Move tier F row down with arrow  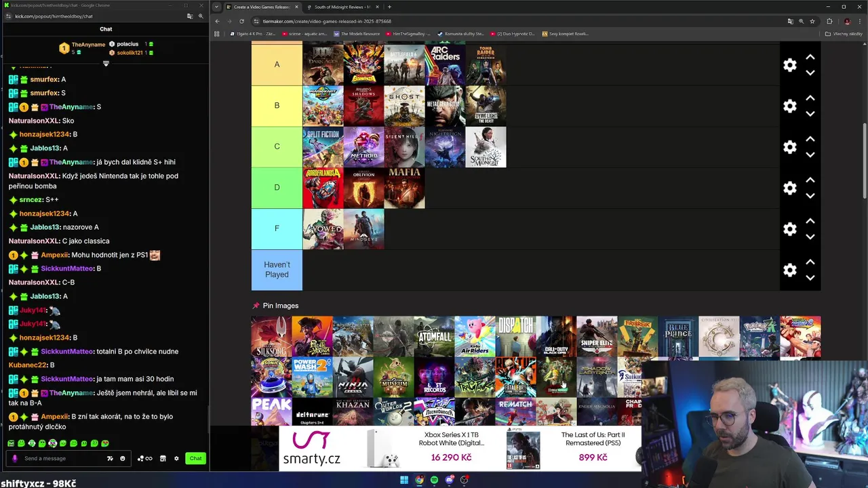pos(810,237)
